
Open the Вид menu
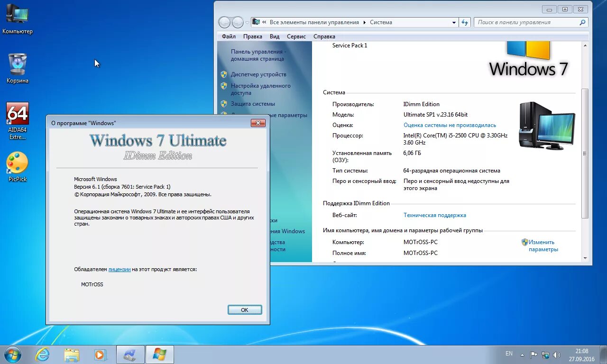coord(275,36)
